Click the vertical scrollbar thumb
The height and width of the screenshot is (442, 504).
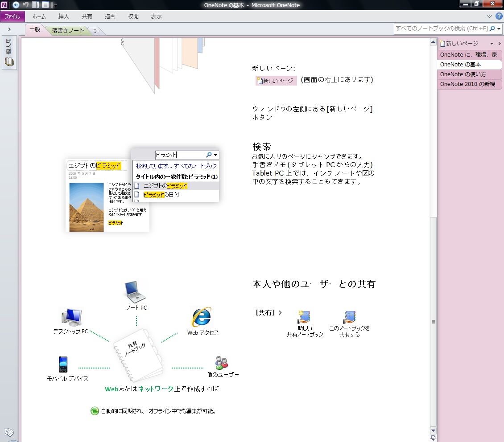(433, 322)
